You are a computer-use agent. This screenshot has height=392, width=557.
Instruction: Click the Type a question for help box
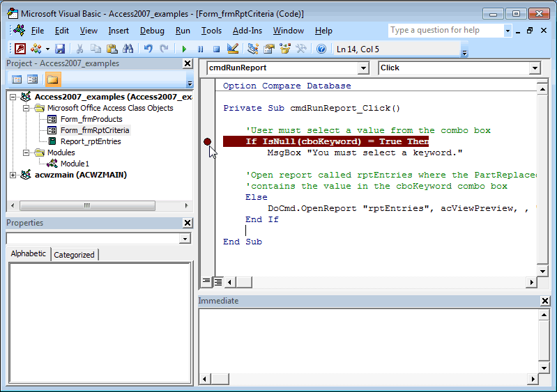[x=446, y=31]
